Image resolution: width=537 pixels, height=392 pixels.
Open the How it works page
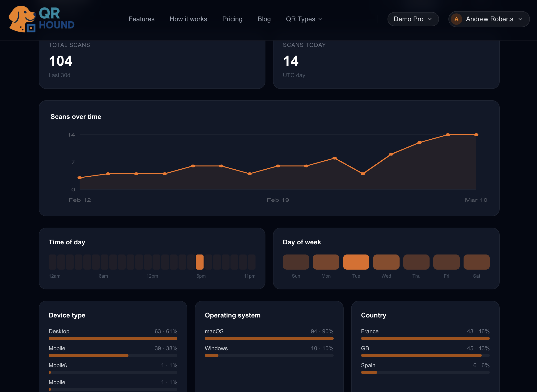pos(188,19)
